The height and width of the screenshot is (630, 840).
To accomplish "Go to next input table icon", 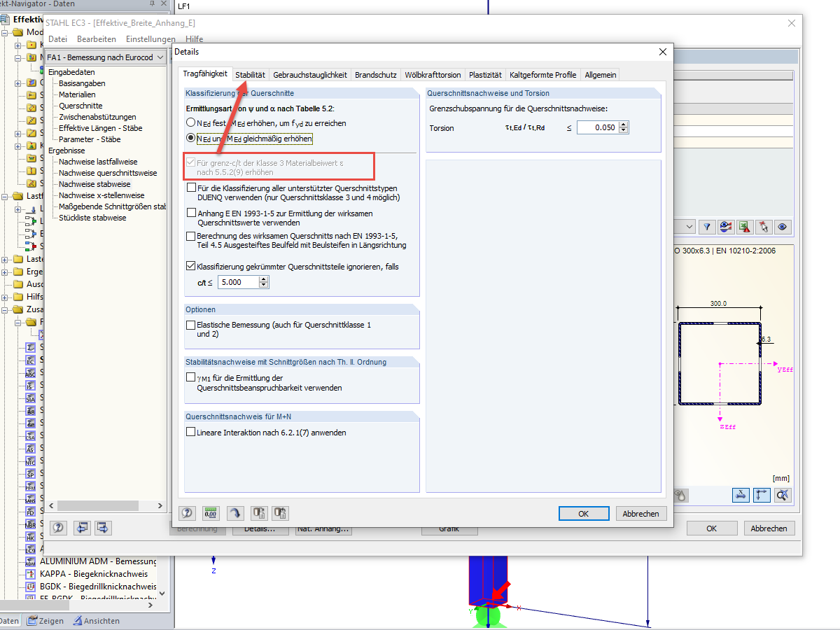I will [103, 528].
